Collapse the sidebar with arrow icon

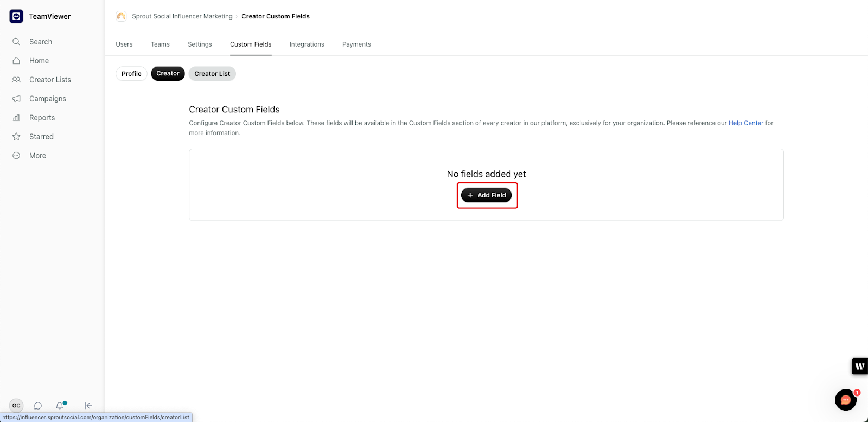(x=88, y=406)
